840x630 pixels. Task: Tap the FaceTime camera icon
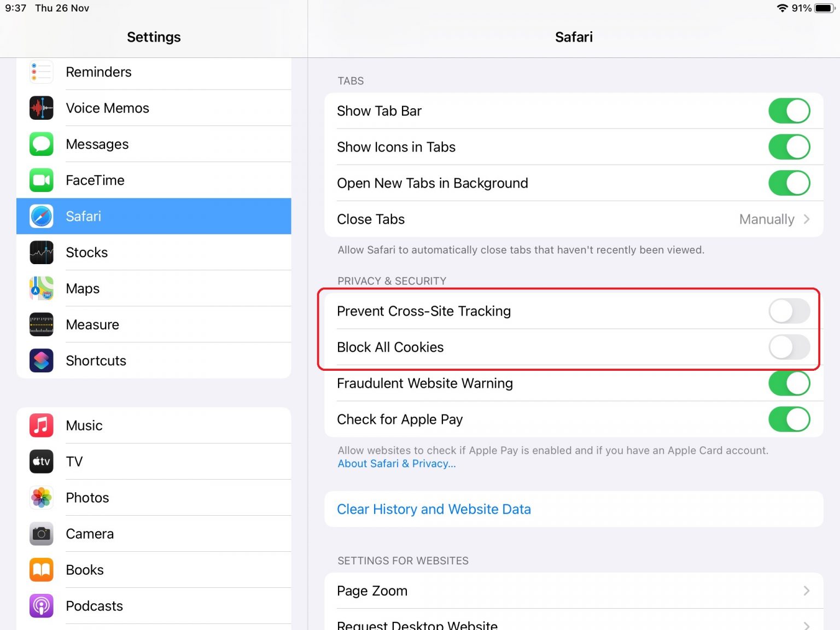pos(42,180)
